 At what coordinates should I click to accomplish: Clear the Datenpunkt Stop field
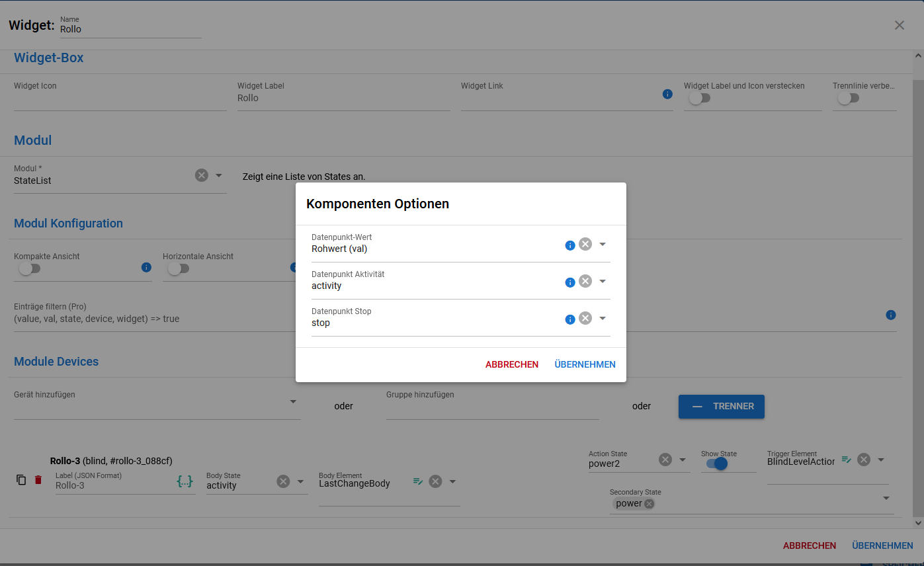click(x=585, y=318)
